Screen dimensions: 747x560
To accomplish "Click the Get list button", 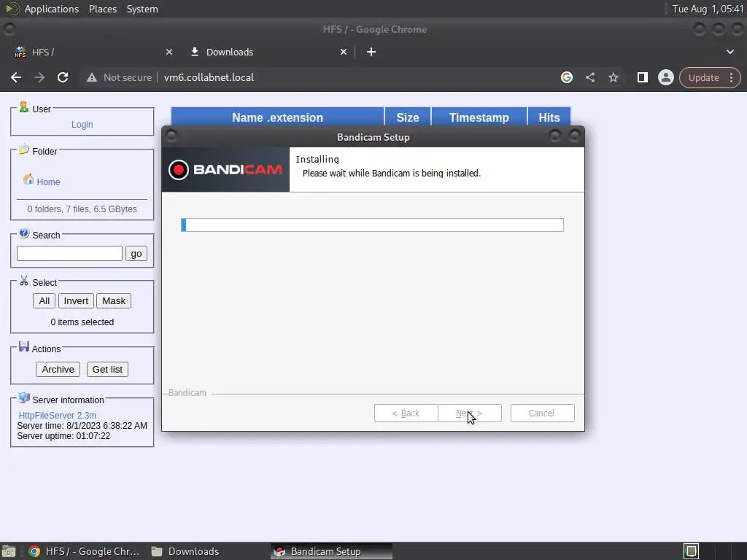I will click(107, 370).
